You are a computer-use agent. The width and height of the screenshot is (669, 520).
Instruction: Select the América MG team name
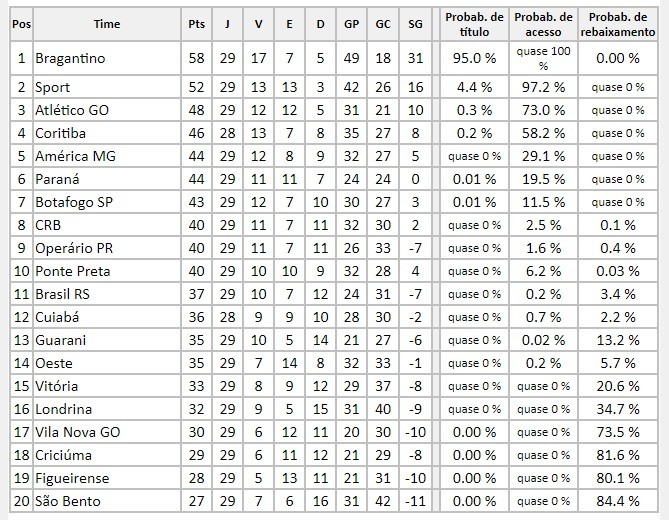pyautogui.click(x=75, y=156)
